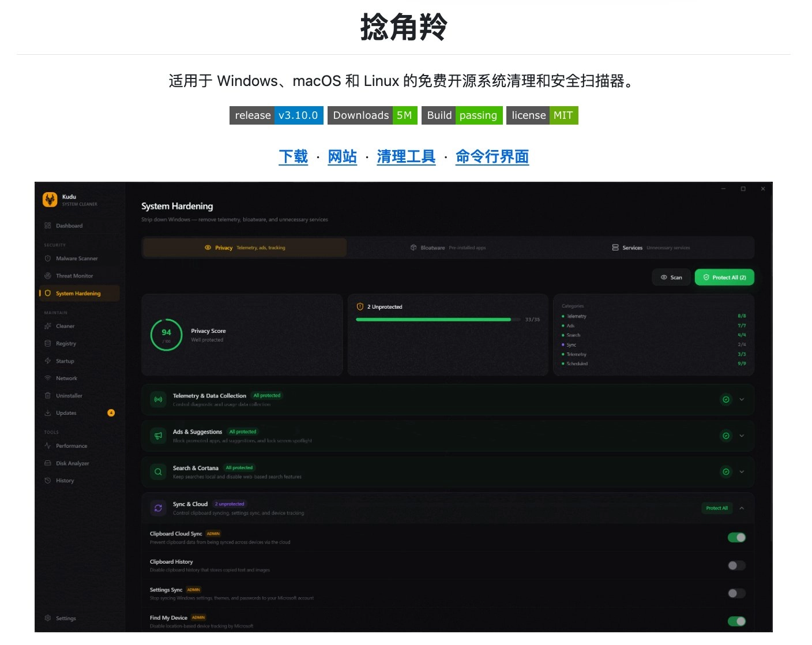Open Settings gear icon in sidebar
The width and height of the screenshot is (812, 645).
[x=48, y=618]
